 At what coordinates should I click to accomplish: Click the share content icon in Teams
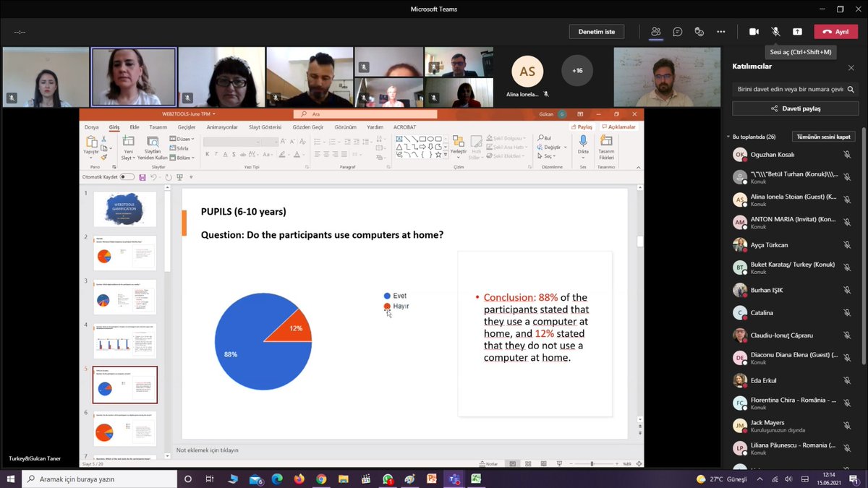797,32
